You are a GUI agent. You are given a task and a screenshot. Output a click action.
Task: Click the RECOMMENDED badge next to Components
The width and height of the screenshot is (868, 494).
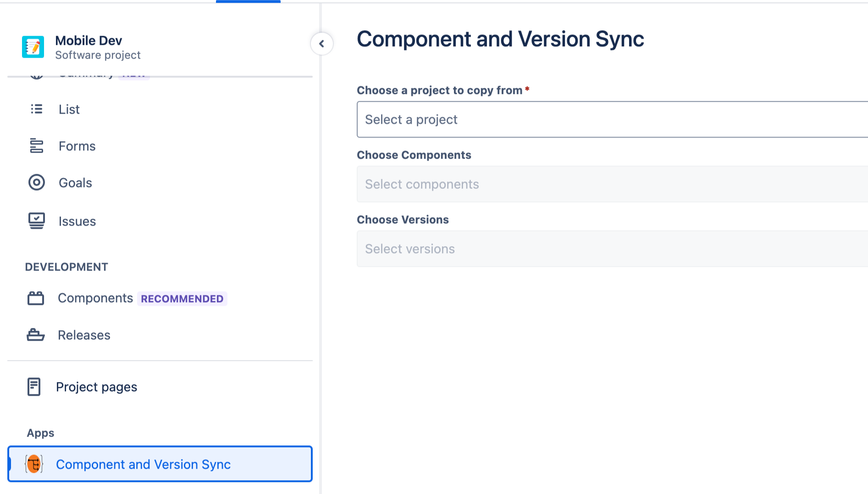click(x=182, y=299)
